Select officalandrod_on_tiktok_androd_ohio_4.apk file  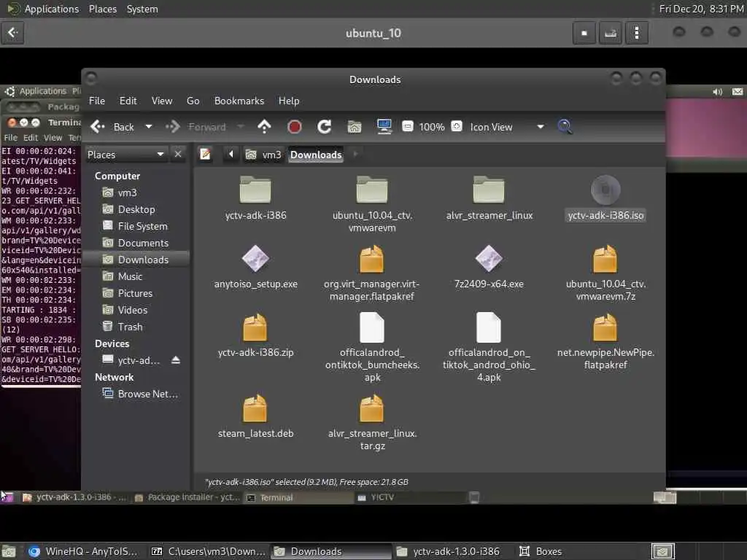point(489,327)
